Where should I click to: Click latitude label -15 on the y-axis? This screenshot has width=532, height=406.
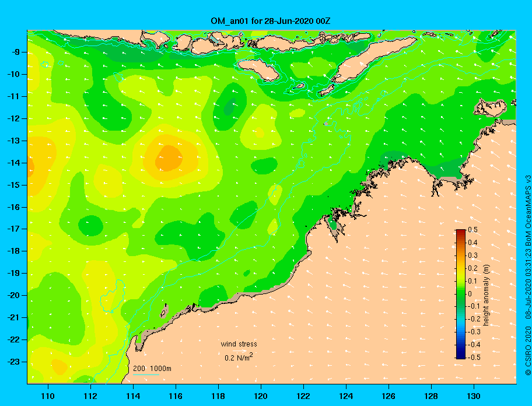click(14, 185)
